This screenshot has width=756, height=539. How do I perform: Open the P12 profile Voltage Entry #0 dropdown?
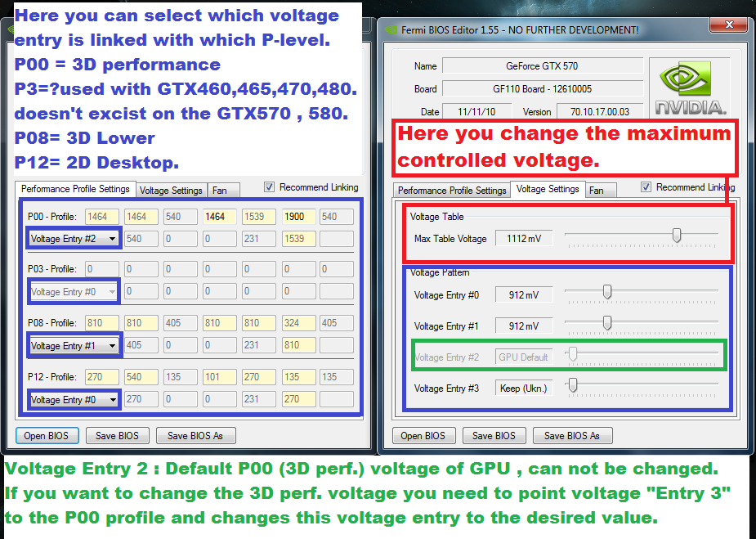click(74, 399)
